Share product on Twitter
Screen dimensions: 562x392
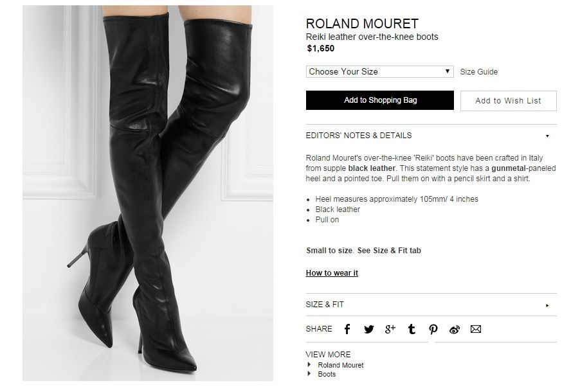coord(369,329)
